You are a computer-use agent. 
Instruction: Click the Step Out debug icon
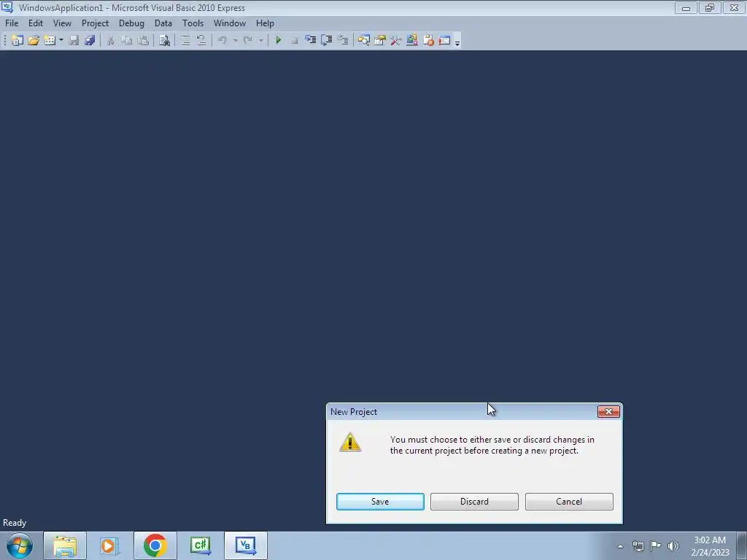pos(343,41)
